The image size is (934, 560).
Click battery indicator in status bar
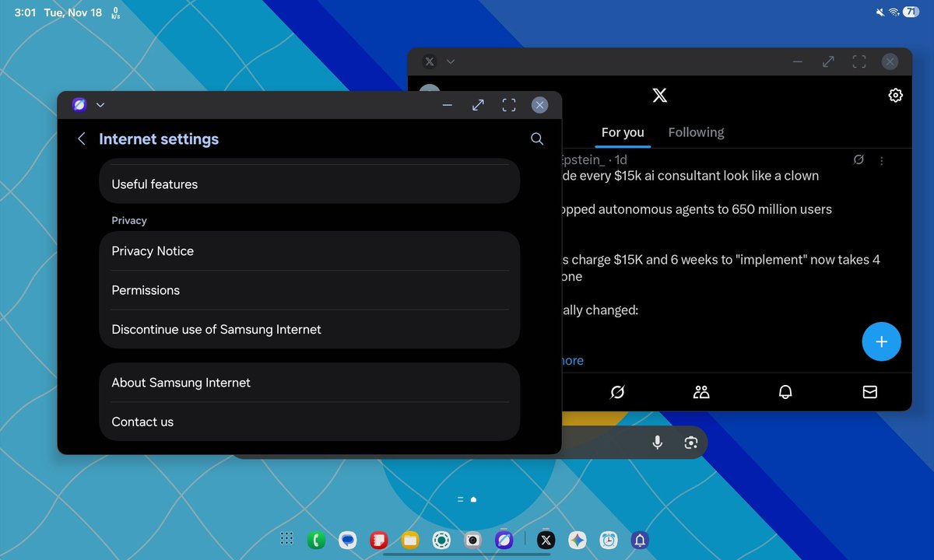click(x=911, y=12)
